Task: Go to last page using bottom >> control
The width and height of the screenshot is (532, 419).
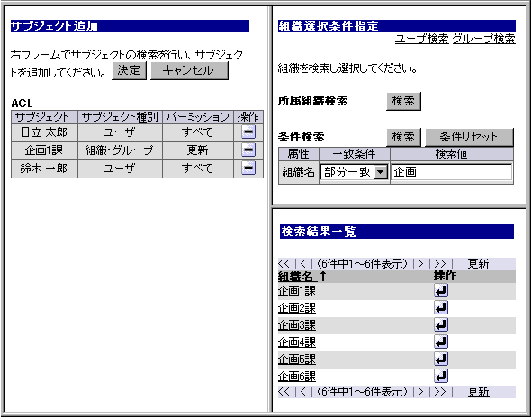Action: click(x=439, y=392)
